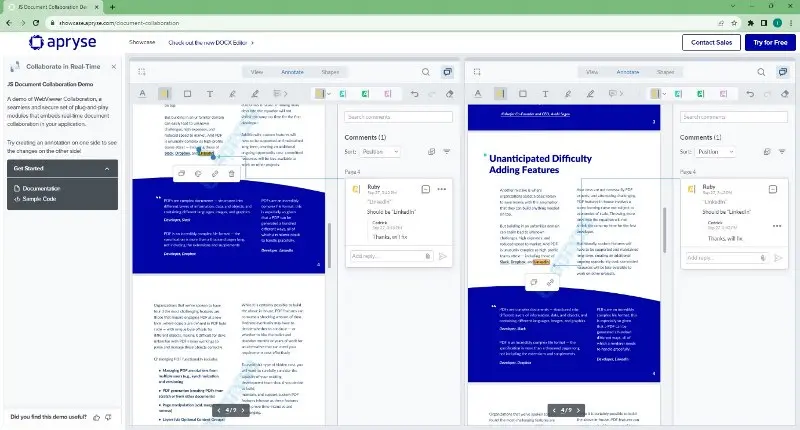The width and height of the screenshot is (800, 430).
Task: Select underline text tool in left viewer
Action: coord(143,94)
